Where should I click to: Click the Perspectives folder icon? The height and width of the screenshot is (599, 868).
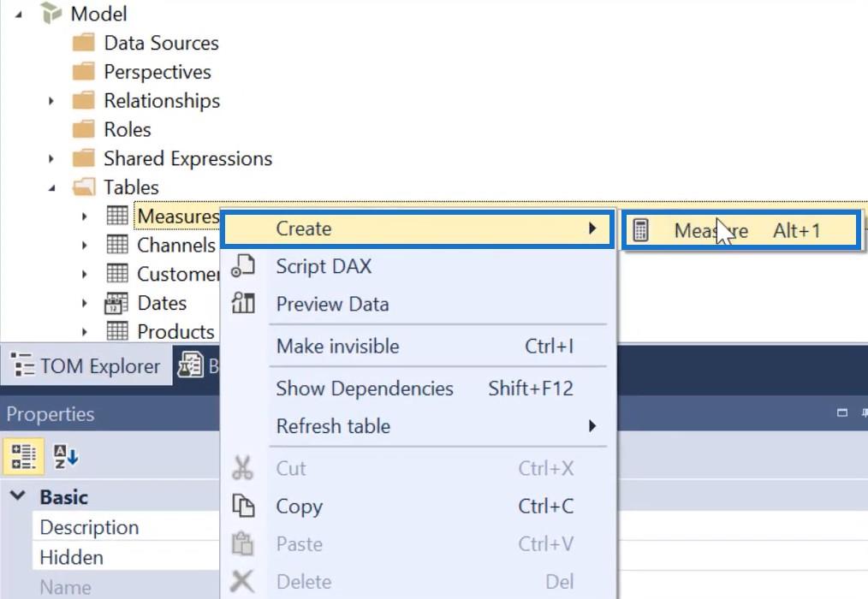[x=84, y=71]
